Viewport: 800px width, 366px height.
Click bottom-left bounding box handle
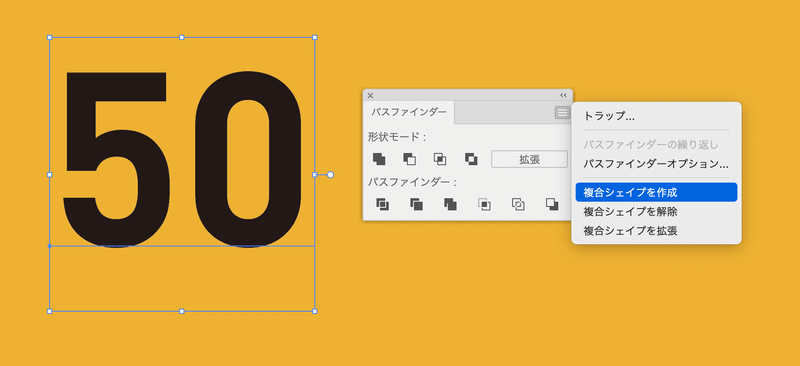click(x=49, y=311)
